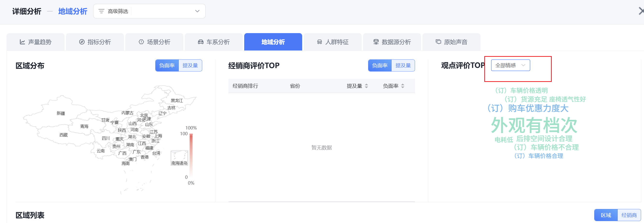Switch 区域分布 to 提及量 view
This screenshot has width=644, height=223.
tap(190, 65)
